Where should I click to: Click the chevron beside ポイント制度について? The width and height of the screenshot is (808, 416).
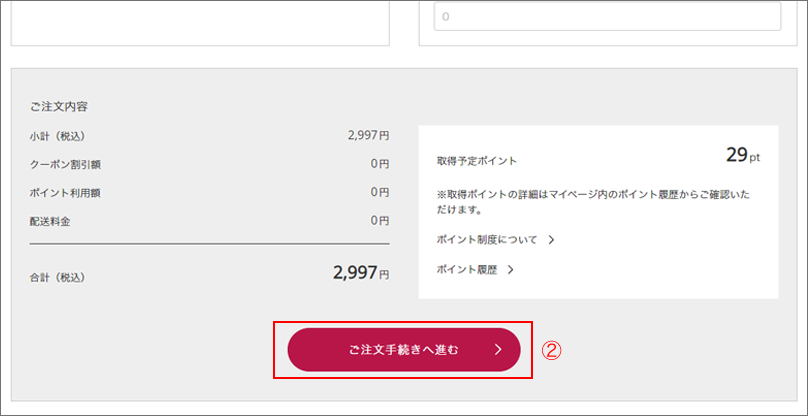[x=551, y=240]
